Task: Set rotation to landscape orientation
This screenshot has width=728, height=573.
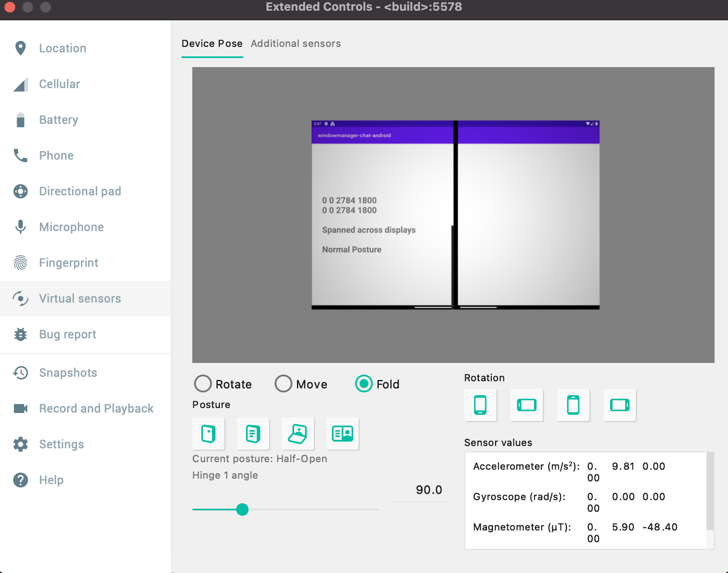Action: pos(526,405)
